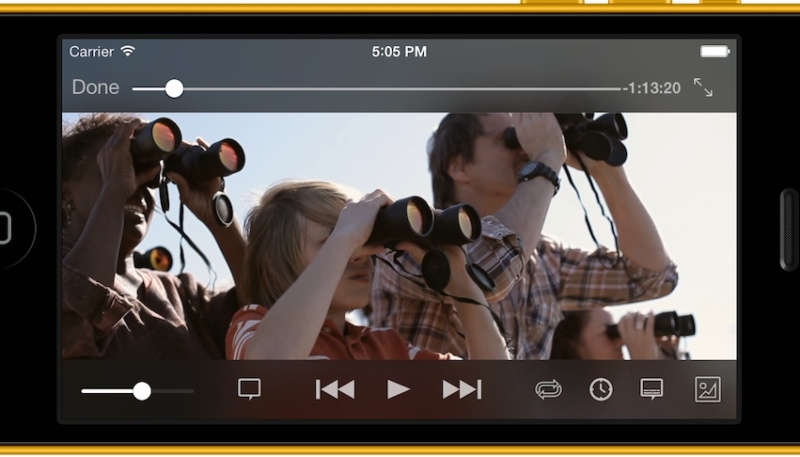Click the Wi-Fi status icon
Screen dimensions: 800x457
click(128, 51)
